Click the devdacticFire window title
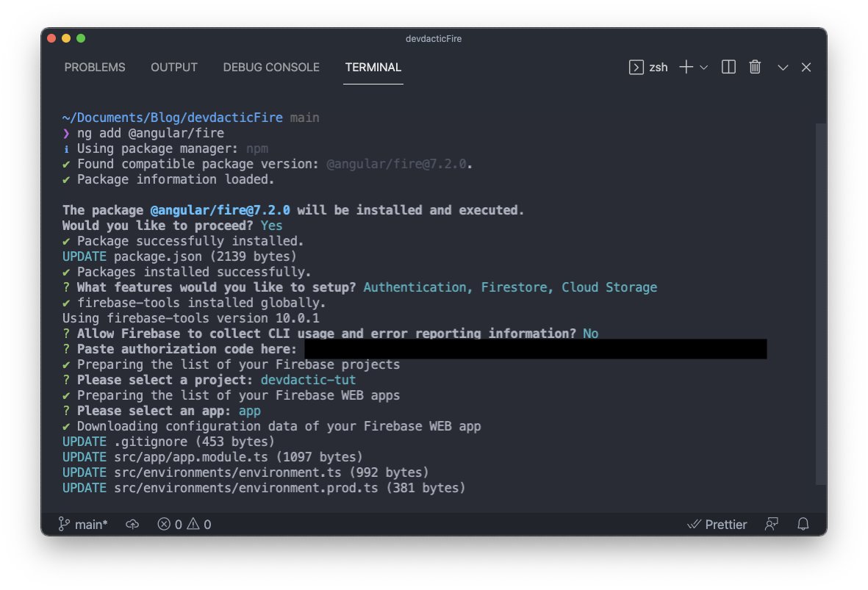This screenshot has height=590, width=868. 434,39
